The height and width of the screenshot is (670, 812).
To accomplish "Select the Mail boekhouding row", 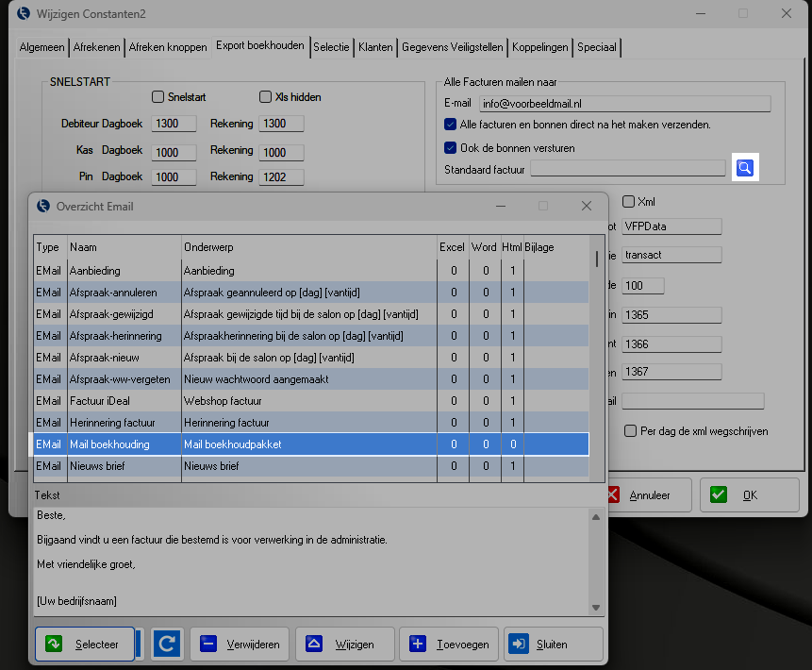I will coord(311,444).
